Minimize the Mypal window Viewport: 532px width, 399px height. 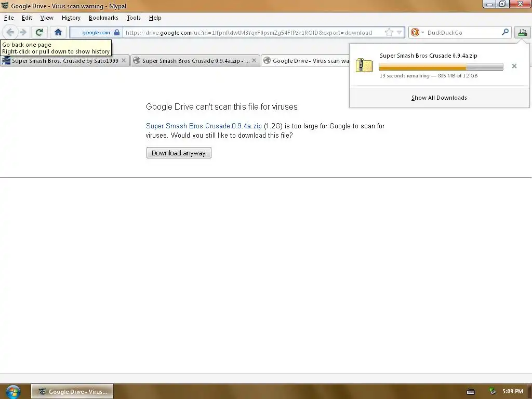point(489,4)
